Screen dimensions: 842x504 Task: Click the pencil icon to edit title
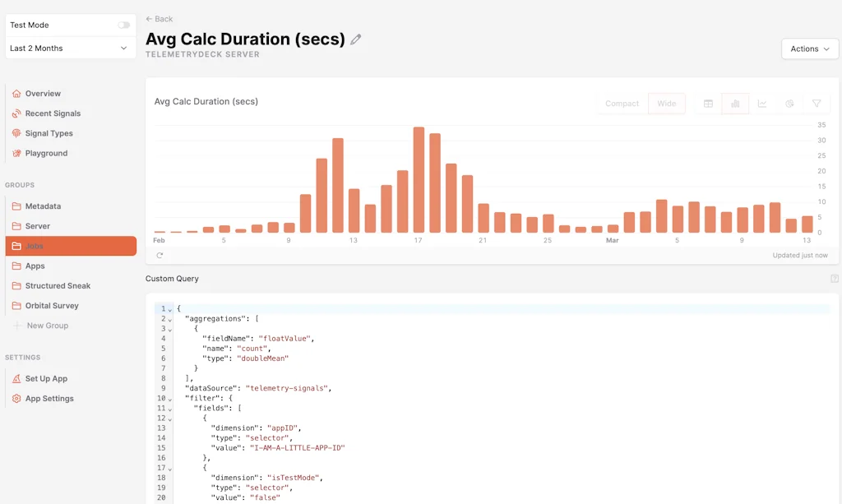click(356, 39)
